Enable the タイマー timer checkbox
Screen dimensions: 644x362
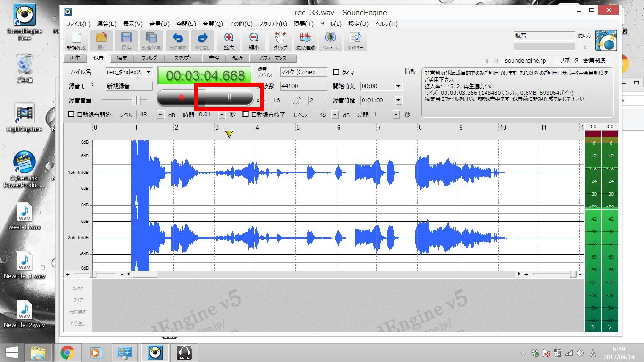[x=336, y=72]
